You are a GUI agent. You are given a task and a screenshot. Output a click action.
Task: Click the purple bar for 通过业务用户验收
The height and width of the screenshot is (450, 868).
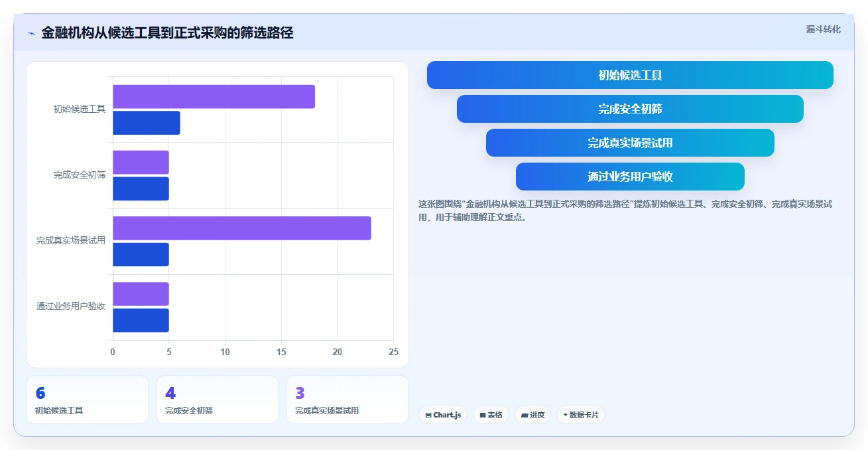pos(141,294)
